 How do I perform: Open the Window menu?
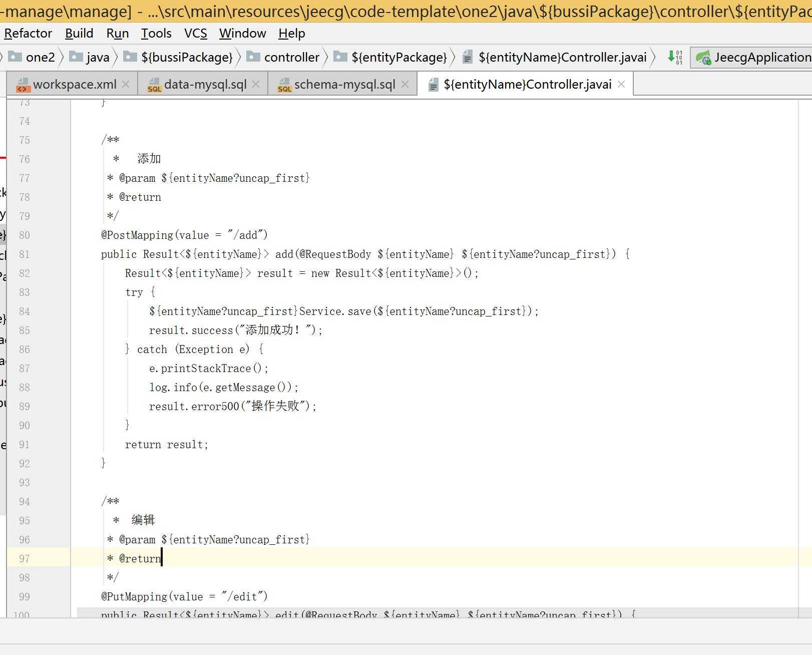click(x=242, y=33)
